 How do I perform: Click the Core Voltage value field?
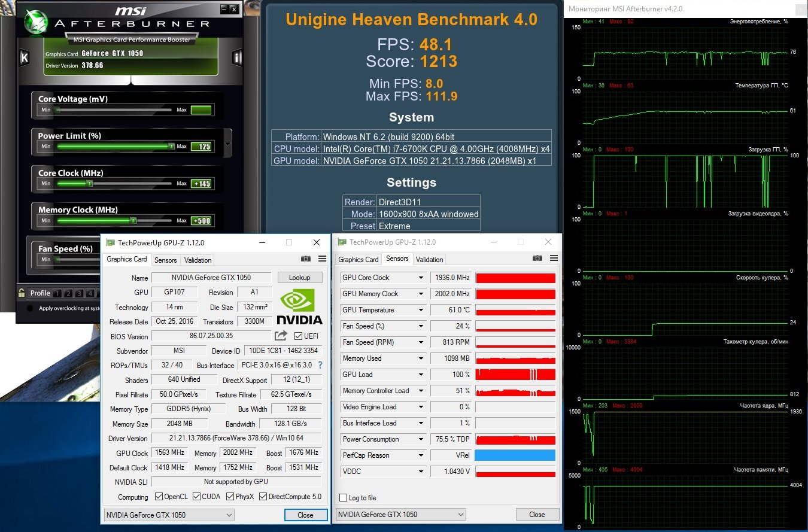click(201, 110)
